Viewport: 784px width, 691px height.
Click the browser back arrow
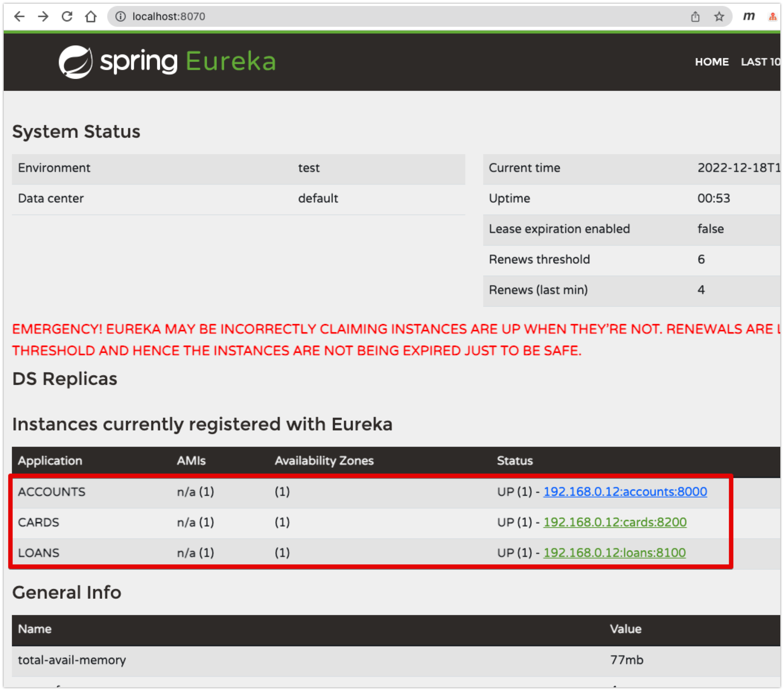(x=19, y=16)
